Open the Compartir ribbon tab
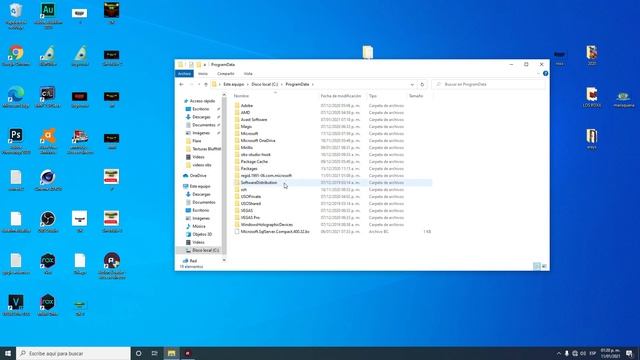Viewport: 640px width, 360px height. coord(225,74)
